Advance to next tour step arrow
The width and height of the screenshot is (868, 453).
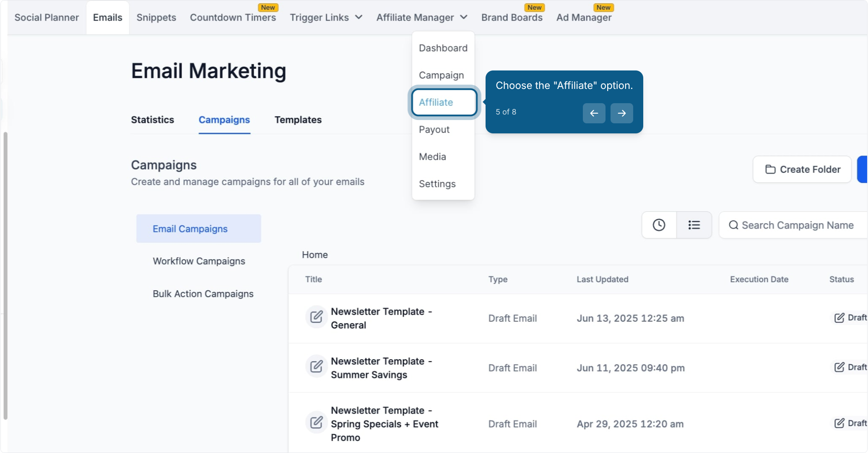click(621, 113)
